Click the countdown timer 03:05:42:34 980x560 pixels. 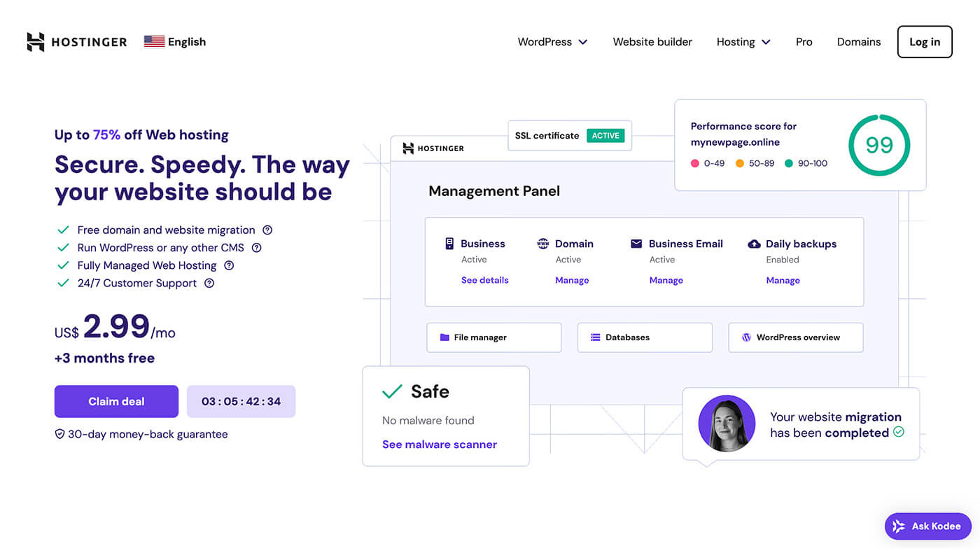[241, 401]
